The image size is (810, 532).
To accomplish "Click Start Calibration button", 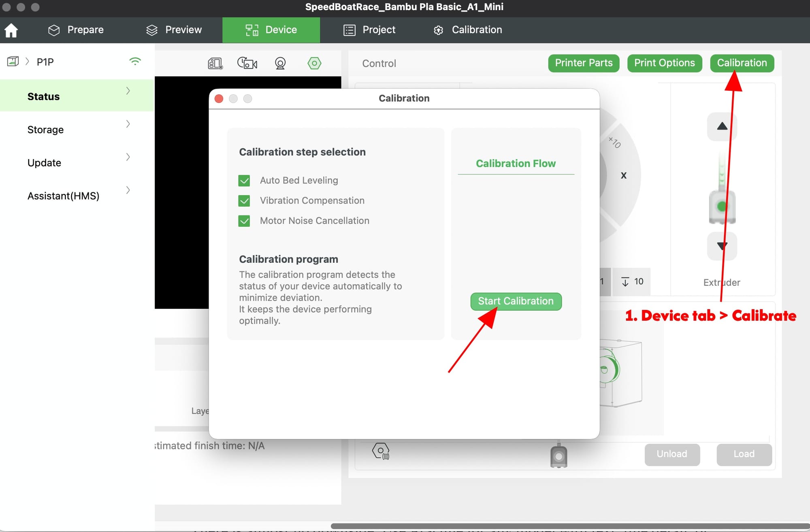I will point(516,301).
